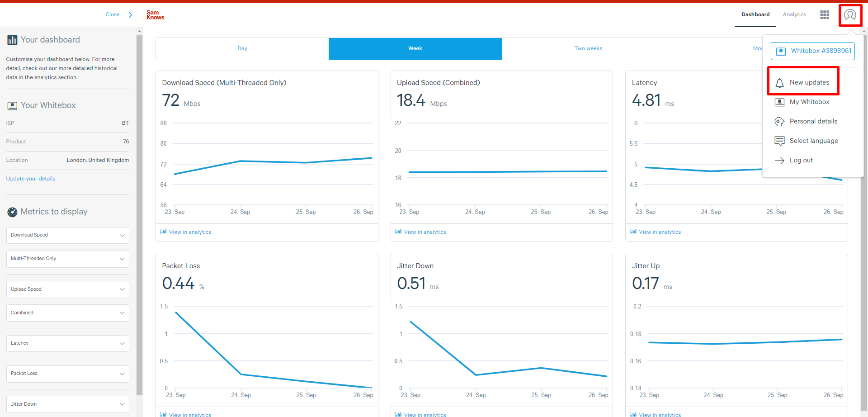Open the Packet Loss metric dropdown
The image size is (868, 417).
click(x=67, y=374)
